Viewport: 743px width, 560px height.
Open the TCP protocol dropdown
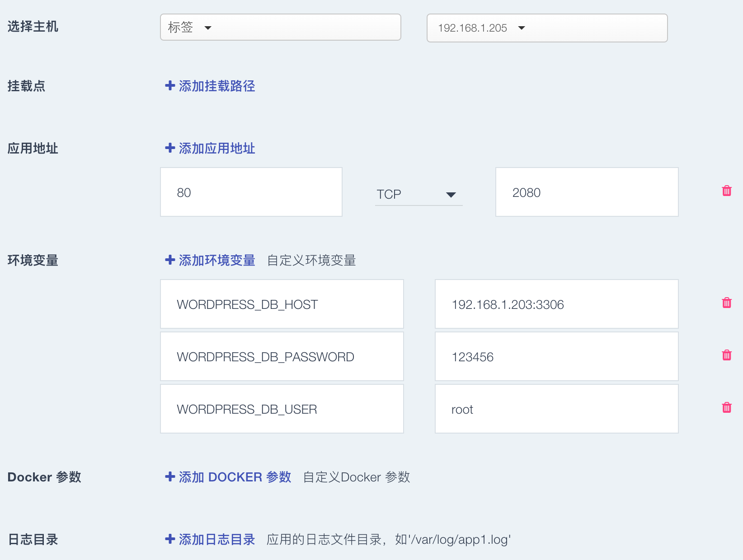tap(419, 194)
